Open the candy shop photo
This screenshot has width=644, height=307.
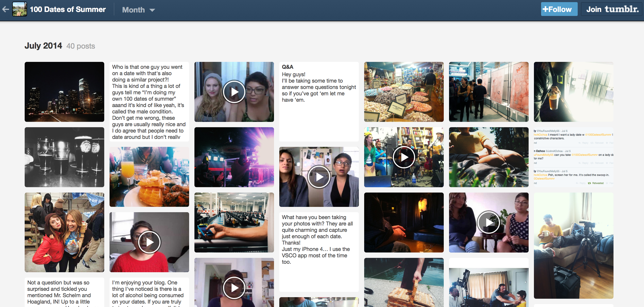click(x=404, y=92)
